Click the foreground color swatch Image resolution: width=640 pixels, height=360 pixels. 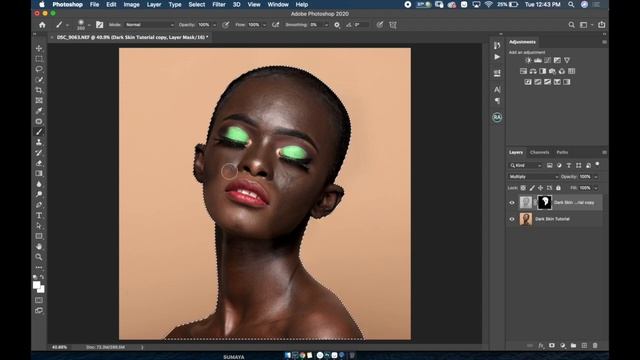[x=37, y=285]
